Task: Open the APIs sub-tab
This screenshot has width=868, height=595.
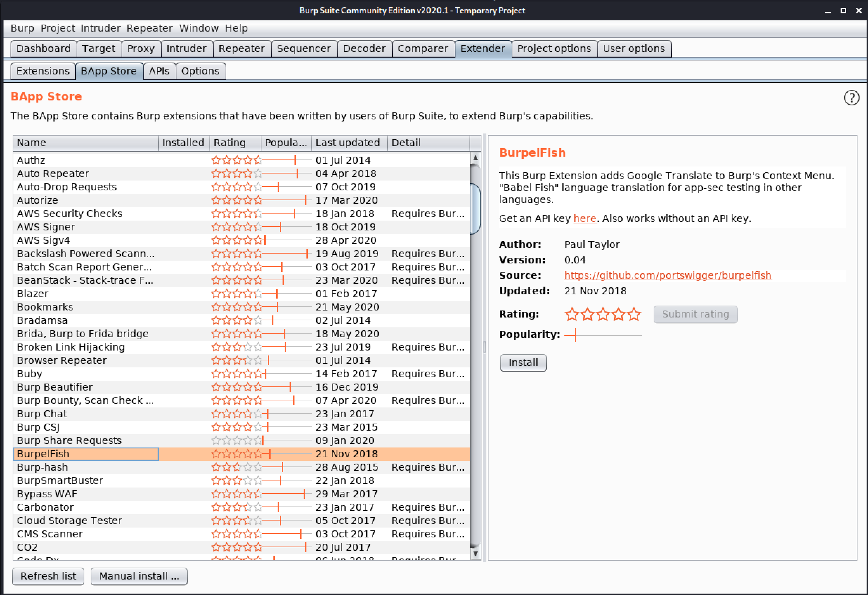Action: [x=159, y=71]
